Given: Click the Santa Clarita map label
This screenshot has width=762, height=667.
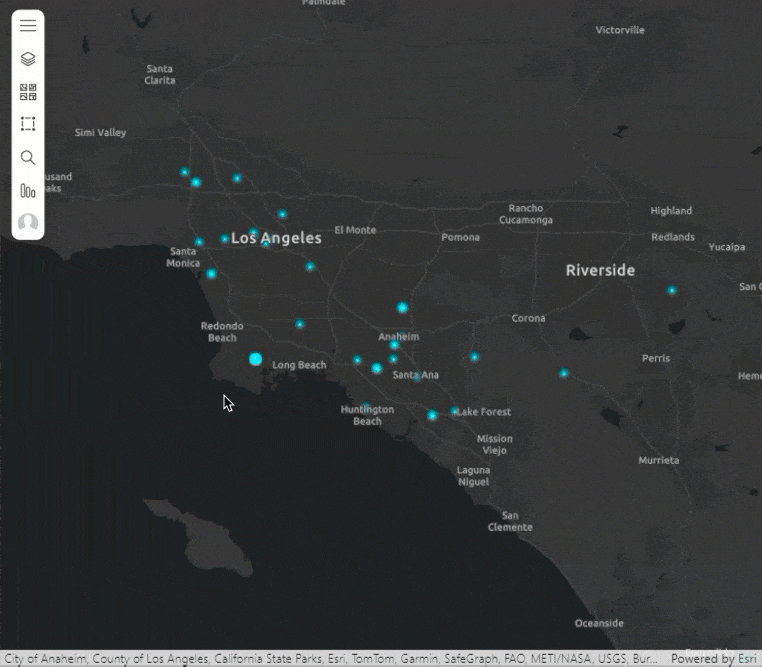Looking at the screenshot, I should click(x=159, y=74).
